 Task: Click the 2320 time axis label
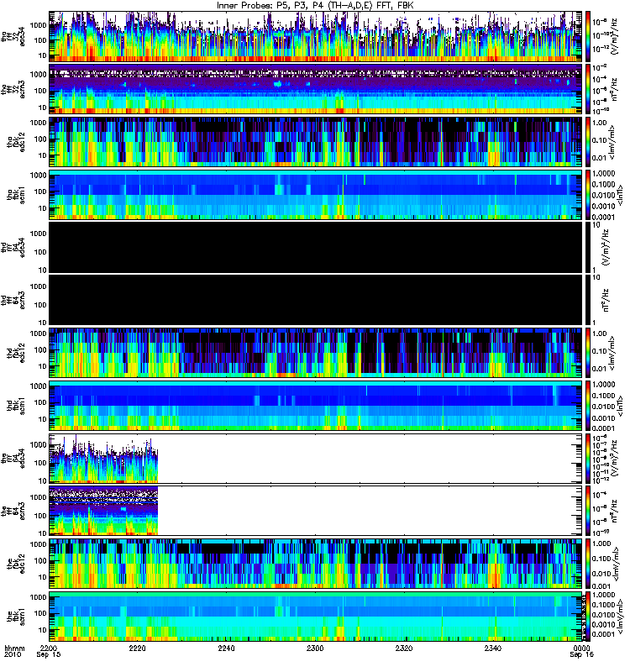click(404, 648)
